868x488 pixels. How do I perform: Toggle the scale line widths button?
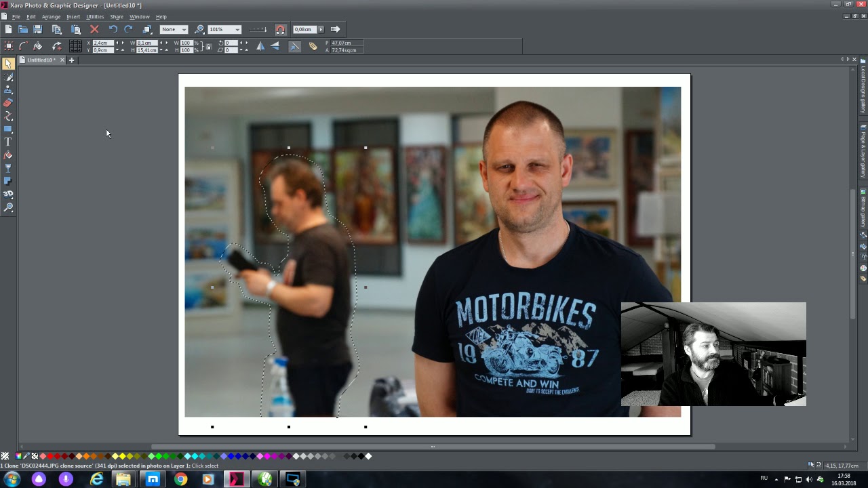294,46
